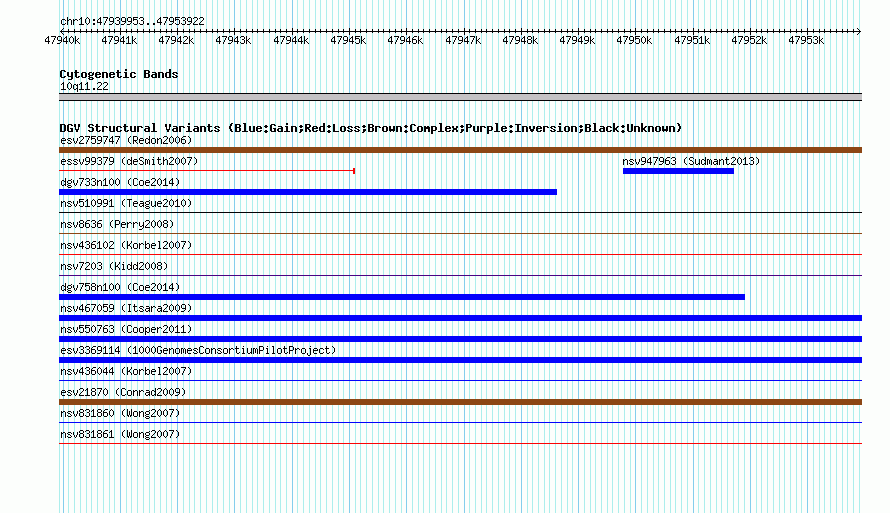The height and width of the screenshot is (513, 890).
Task: Click dgv733n100 (Coe2014) label
Action: pos(120,182)
